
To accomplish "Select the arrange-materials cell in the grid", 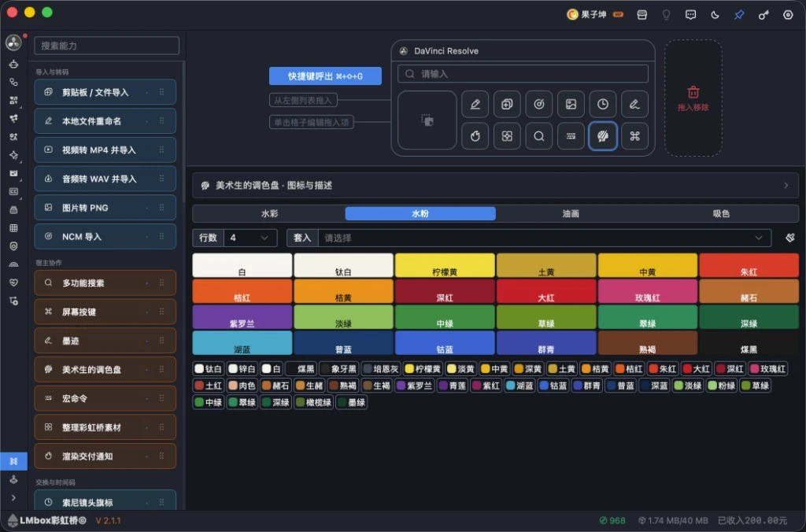I will [507, 136].
